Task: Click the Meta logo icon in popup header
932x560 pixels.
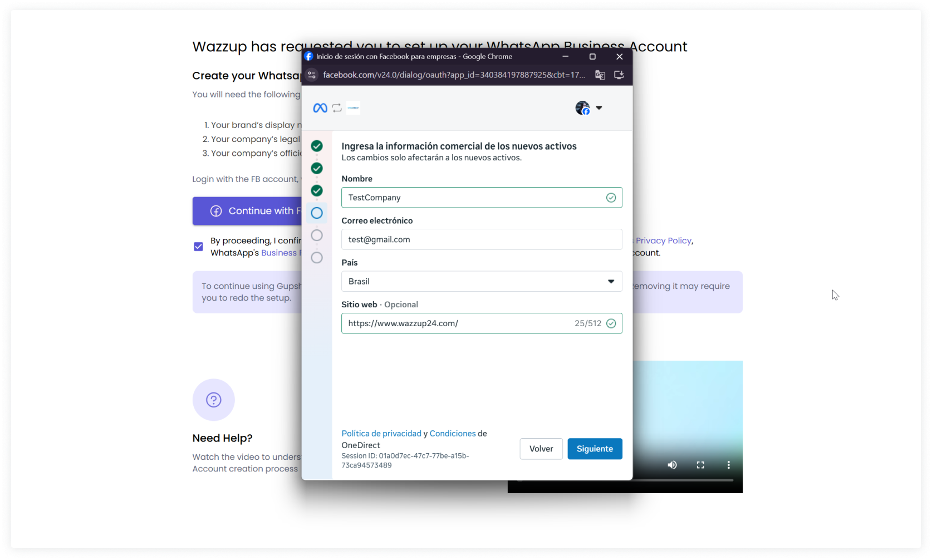Action: click(x=320, y=108)
